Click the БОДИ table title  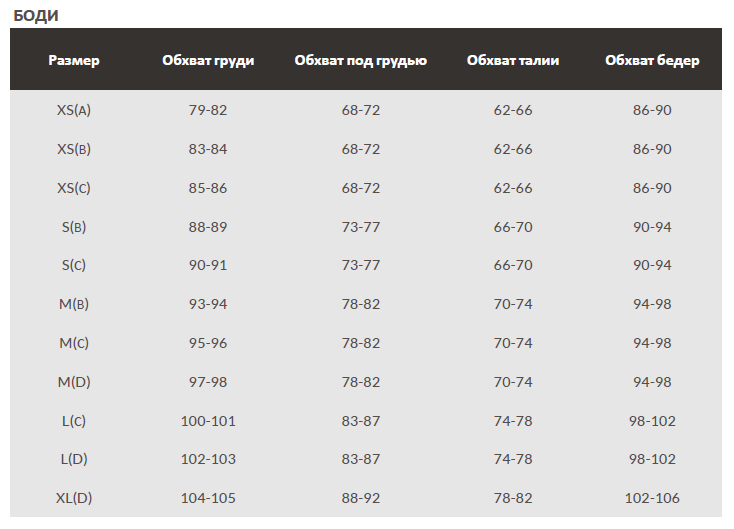[x=36, y=15]
